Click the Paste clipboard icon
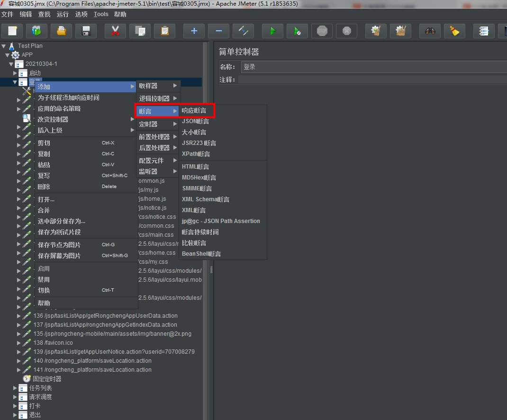 pos(164,31)
